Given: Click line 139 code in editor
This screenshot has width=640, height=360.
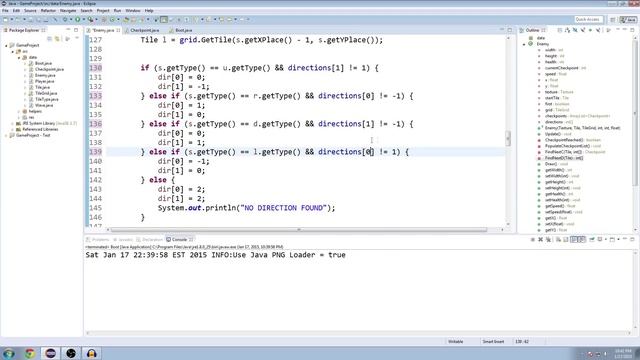Looking at the screenshot, I should coord(275,152).
